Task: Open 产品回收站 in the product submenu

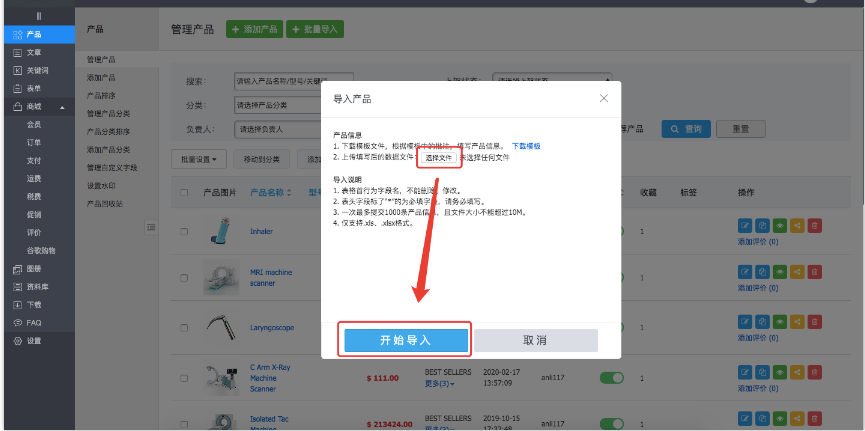Action: coord(105,203)
